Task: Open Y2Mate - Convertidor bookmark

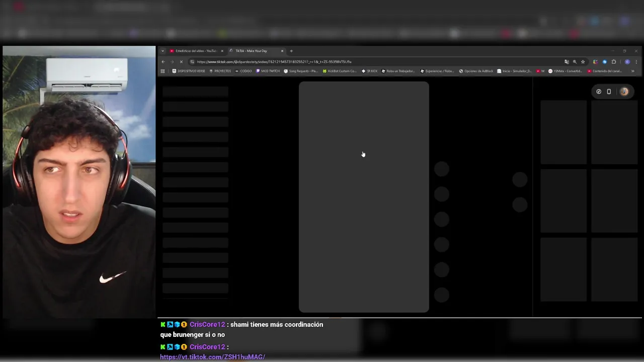Action: click(565, 71)
